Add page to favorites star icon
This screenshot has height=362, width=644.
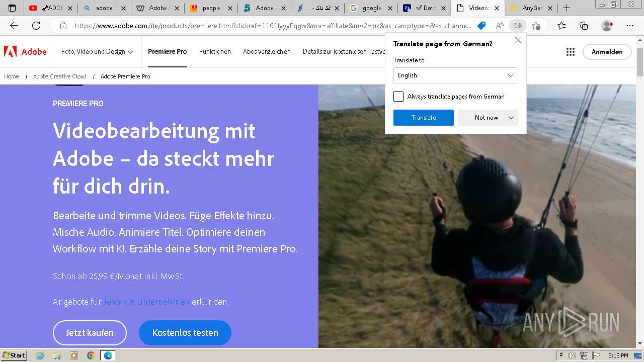536,26
